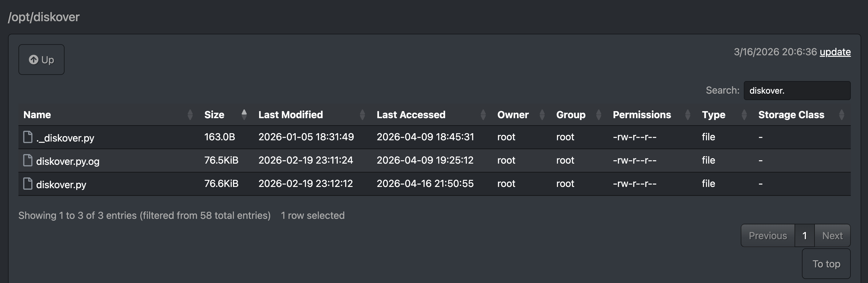Click the Last Accessed header text
868x283 pixels.
point(411,115)
